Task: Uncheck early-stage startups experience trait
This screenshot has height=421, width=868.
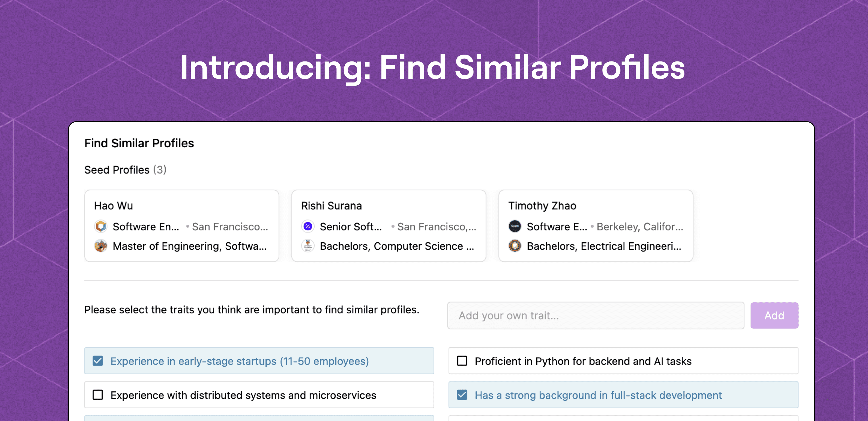Action: click(98, 361)
